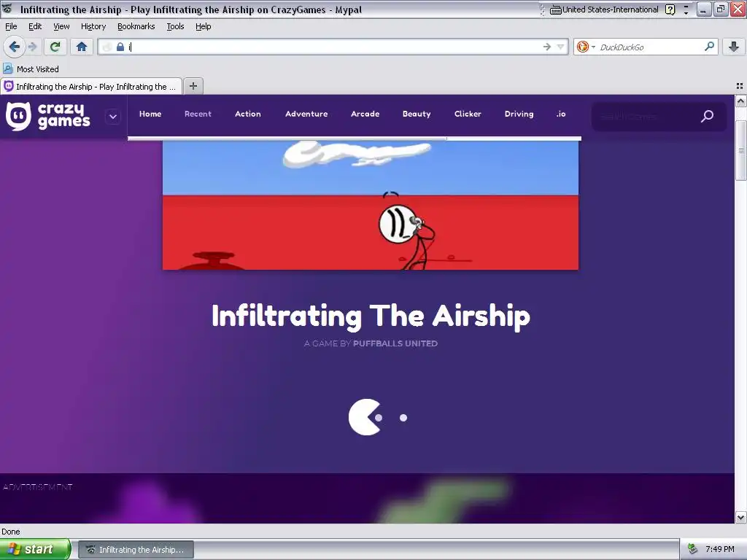The height and width of the screenshot is (560, 747).
Task: Open the Recent games link
Action: coord(198,114)
